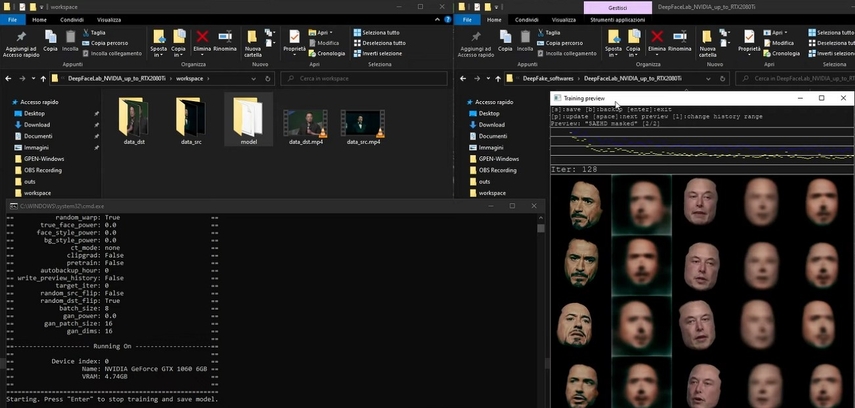This screenshot has height=408, width=855.
Task: Go up one level in workspace window
Action: (x=43, y=79)
